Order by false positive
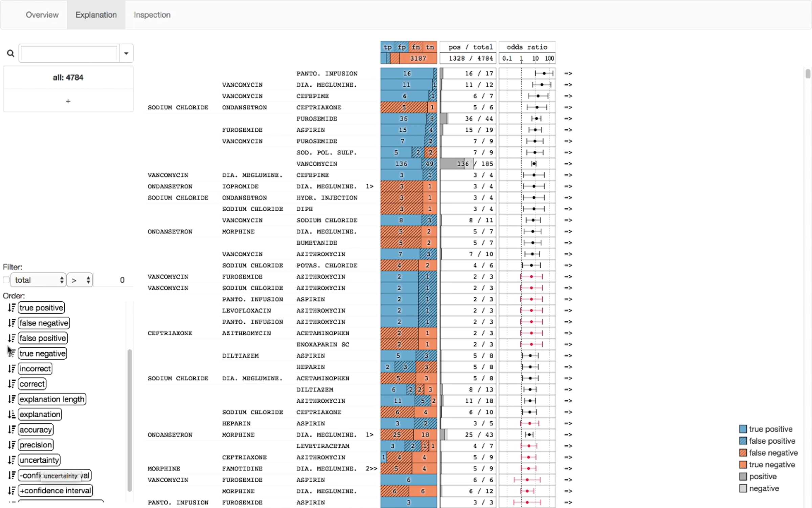Viewport: 812px width, 508px height. (43, 338)
